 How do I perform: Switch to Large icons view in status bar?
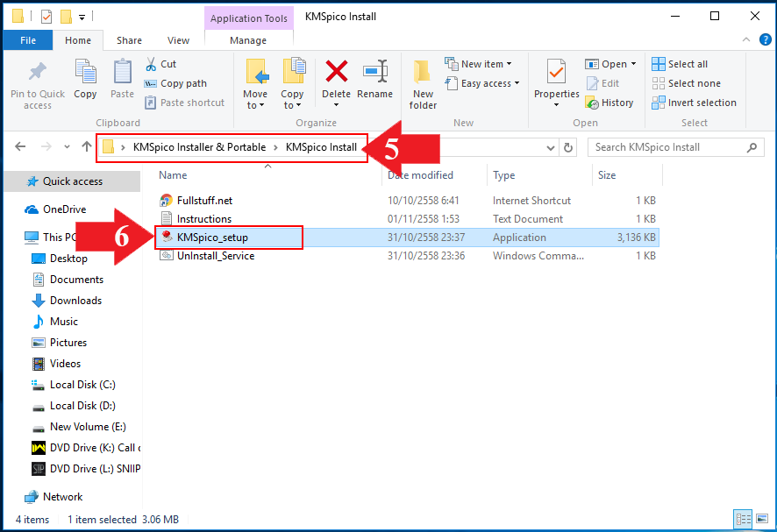coord(762,519)
